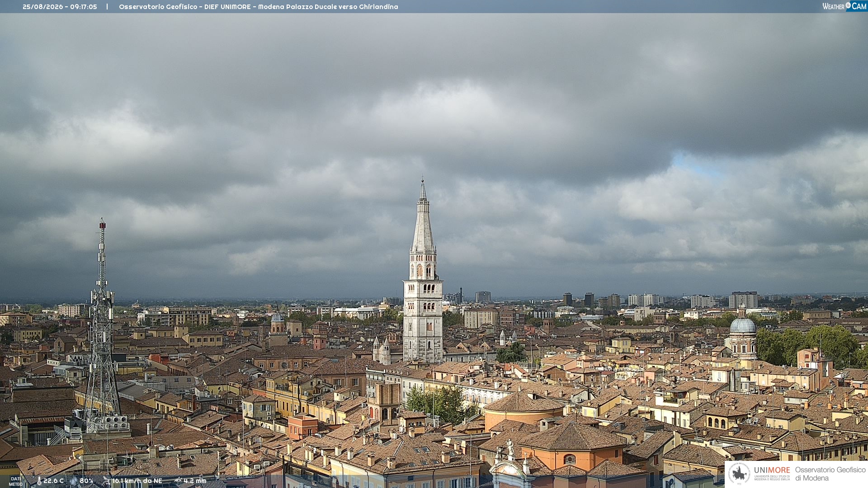The height and width of the screenshot is (488, 868).
Task: Click the WeatherCam logo
Action: [844, 6]
